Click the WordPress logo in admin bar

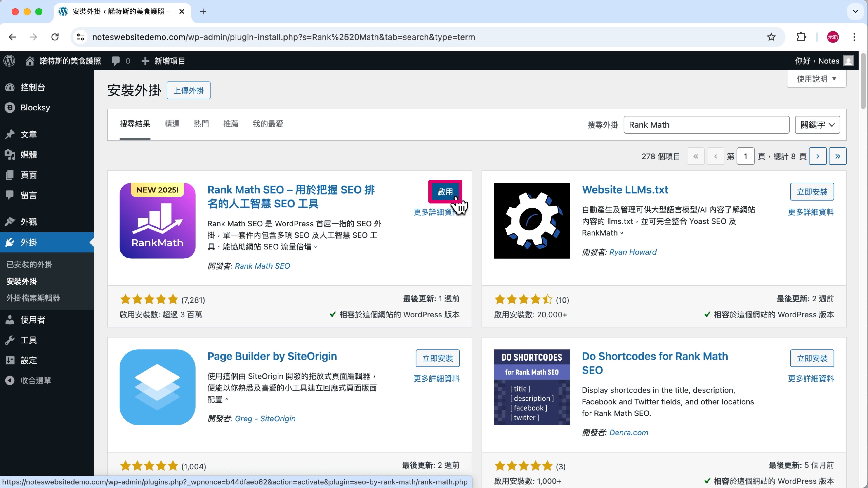pyautogui.click(x=9, y=61)
